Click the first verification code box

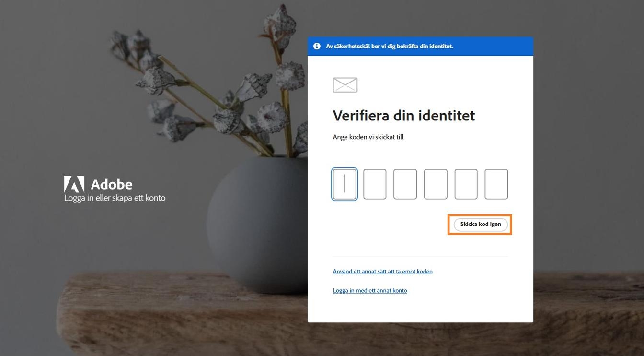pos(345,184)
